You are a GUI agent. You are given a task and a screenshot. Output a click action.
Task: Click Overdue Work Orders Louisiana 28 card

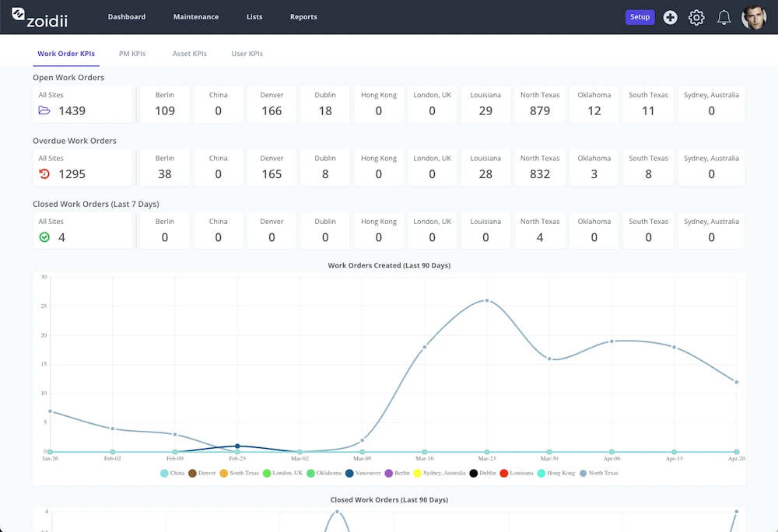coord(485,167)
